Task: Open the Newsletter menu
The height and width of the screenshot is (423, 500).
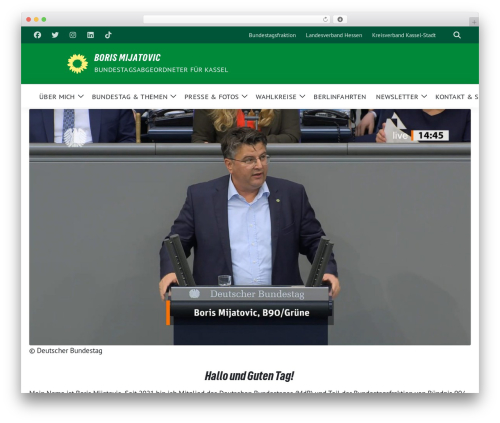Action: 397,97
